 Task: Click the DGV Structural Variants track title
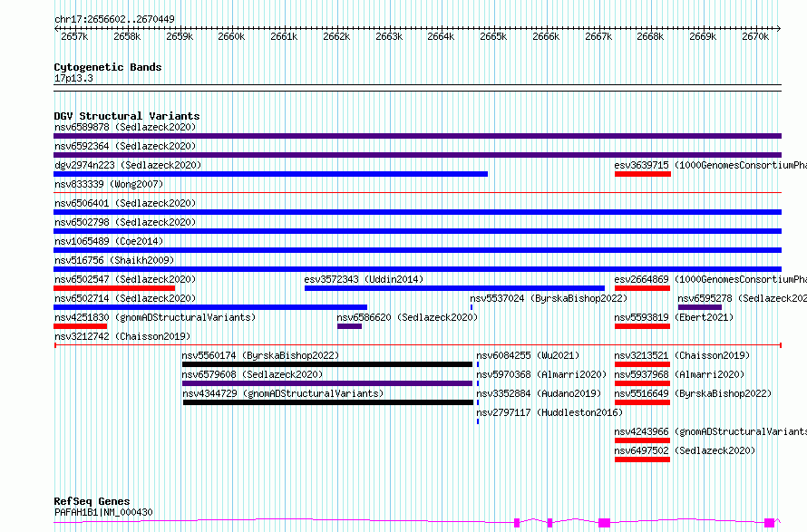click(127, 116)
